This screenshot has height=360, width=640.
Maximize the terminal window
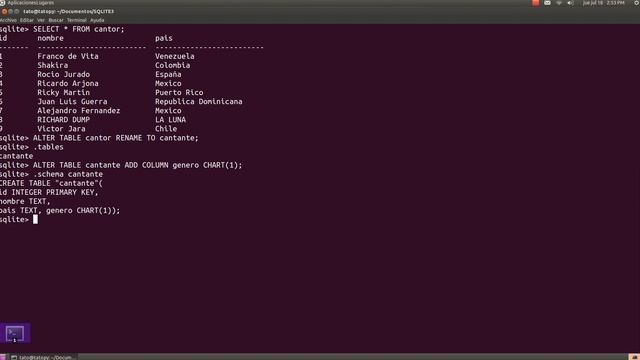pyautogui.click(x=17, y=11)
